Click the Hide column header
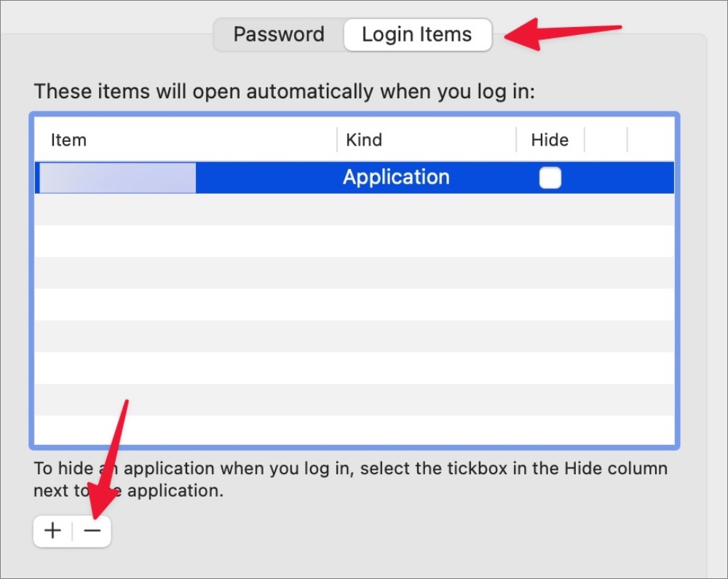 550,140
